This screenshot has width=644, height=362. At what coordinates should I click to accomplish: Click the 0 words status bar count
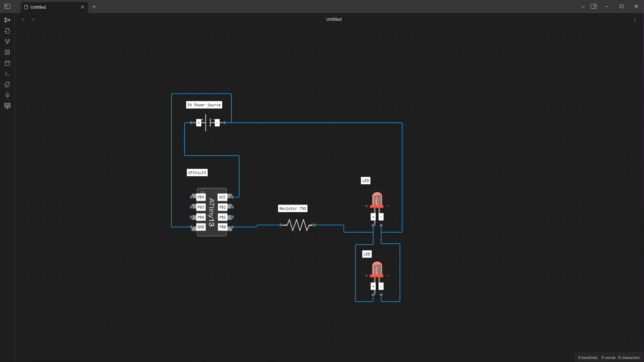(608, 358)
